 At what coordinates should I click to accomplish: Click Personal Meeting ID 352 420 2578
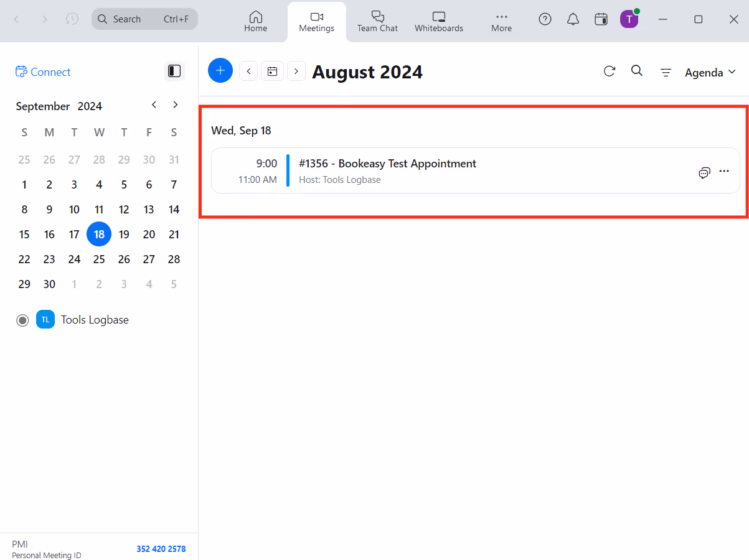[x=161, y=549]
